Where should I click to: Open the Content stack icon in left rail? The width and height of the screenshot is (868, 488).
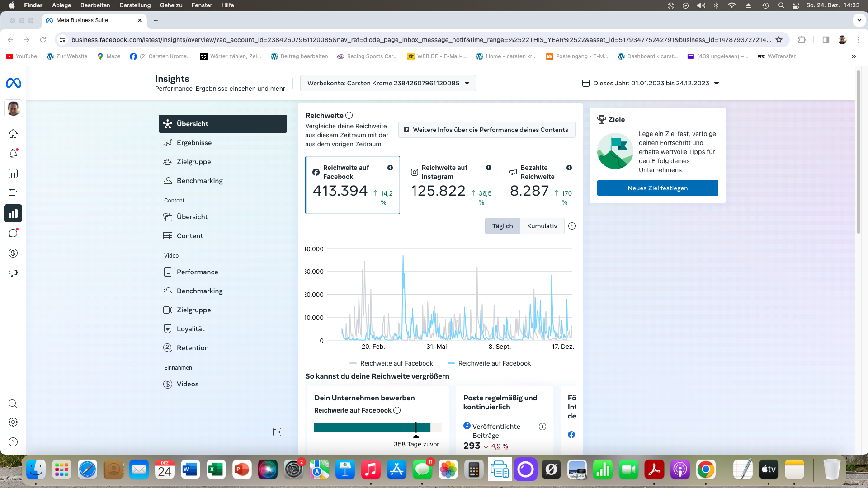[13, 193]
